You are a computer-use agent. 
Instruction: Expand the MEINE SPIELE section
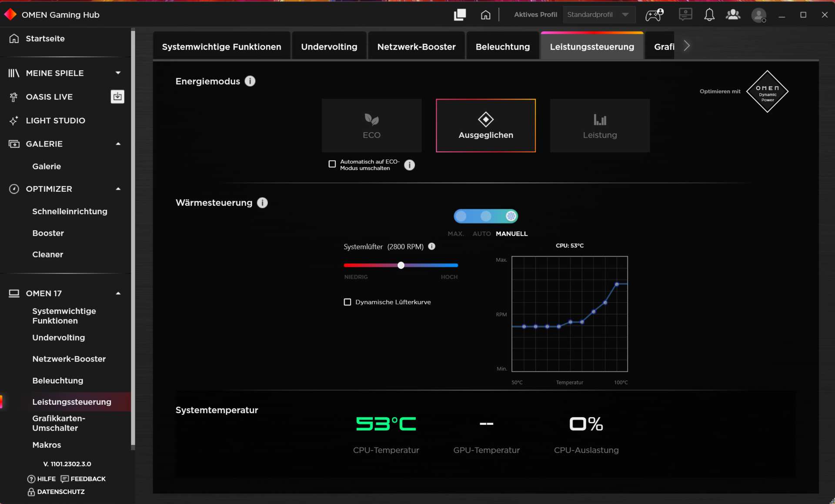point(118,73)
